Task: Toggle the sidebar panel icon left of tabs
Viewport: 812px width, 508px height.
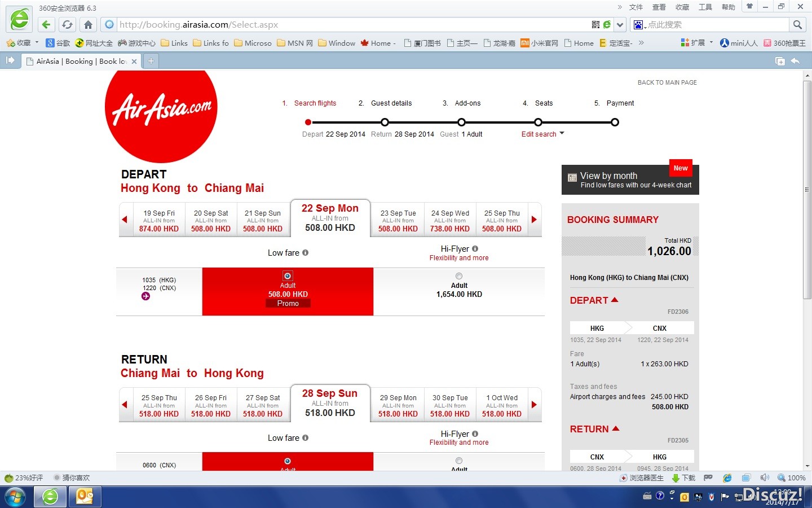Action: [x=10, y=60]
